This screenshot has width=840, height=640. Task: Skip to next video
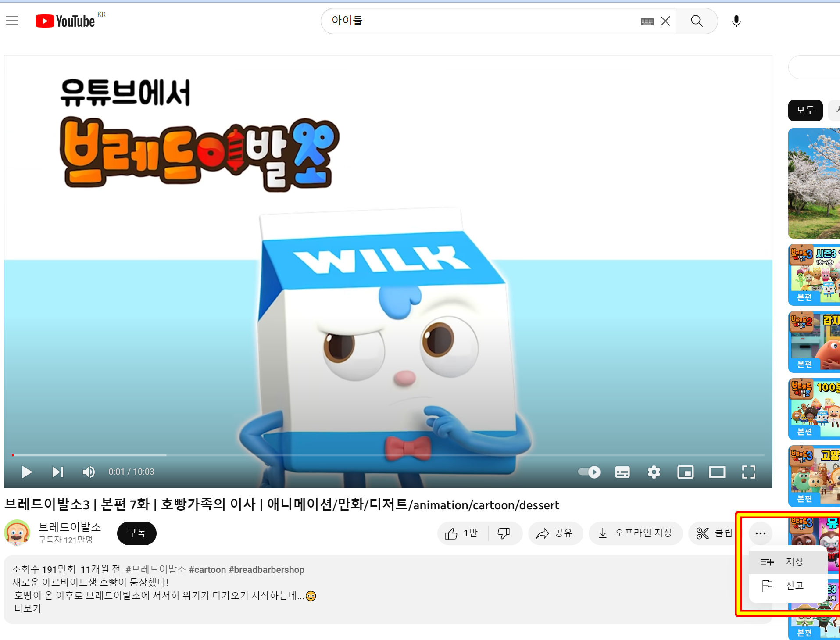(x=57, y=472)
